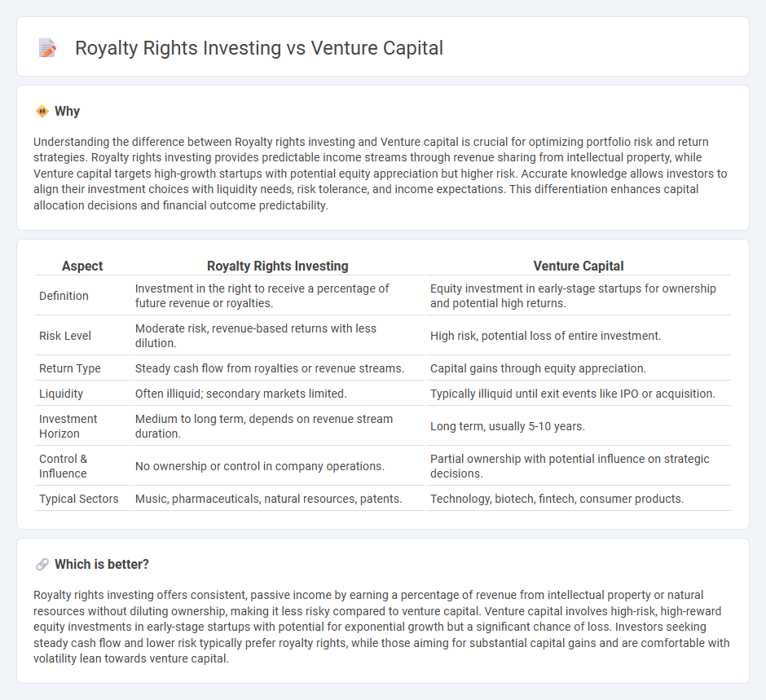This screenshot has width=766, height=700.
Task: Click cell 'Steady cash flow from royalties'
Action: click(278, 368)
